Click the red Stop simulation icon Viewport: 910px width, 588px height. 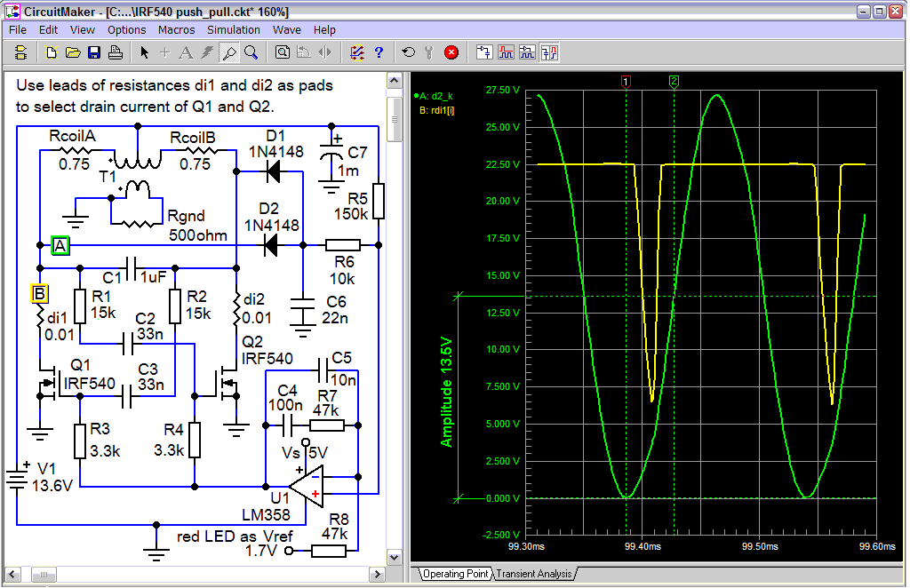point(451,52)
